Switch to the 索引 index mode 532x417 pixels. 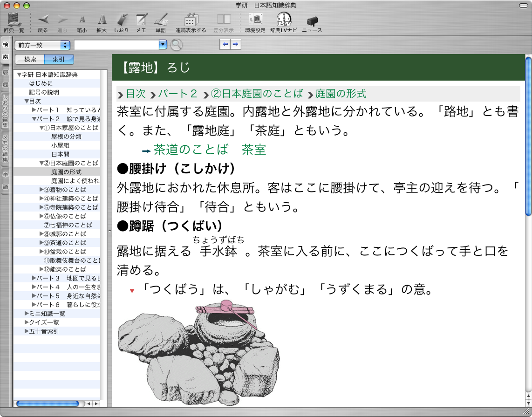tap(59, 60)
